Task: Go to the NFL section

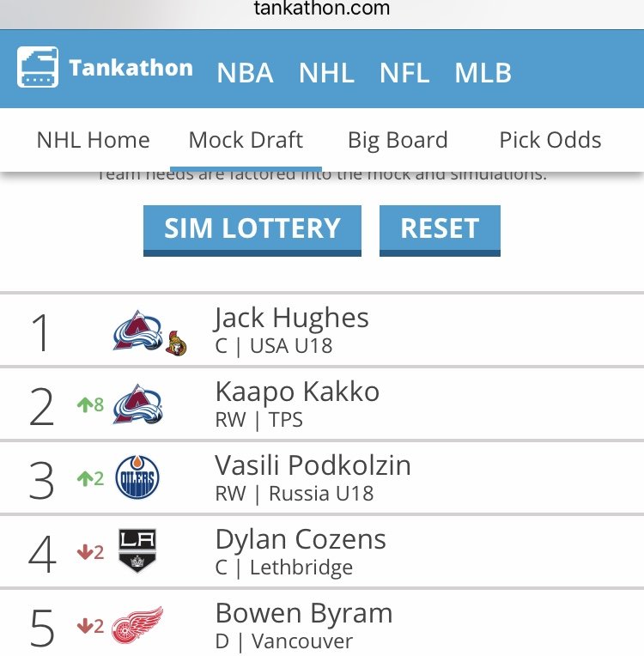Action: click(x=404, y=73)
